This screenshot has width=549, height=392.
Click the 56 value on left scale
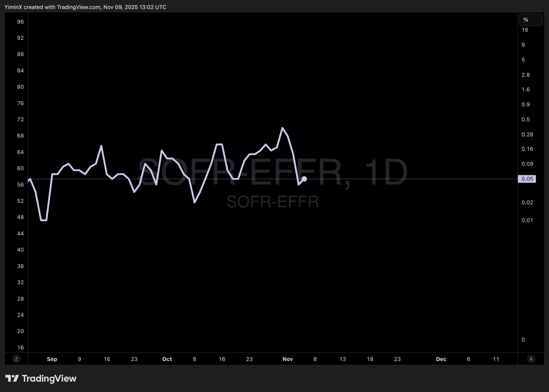click(x=20, y=185)
